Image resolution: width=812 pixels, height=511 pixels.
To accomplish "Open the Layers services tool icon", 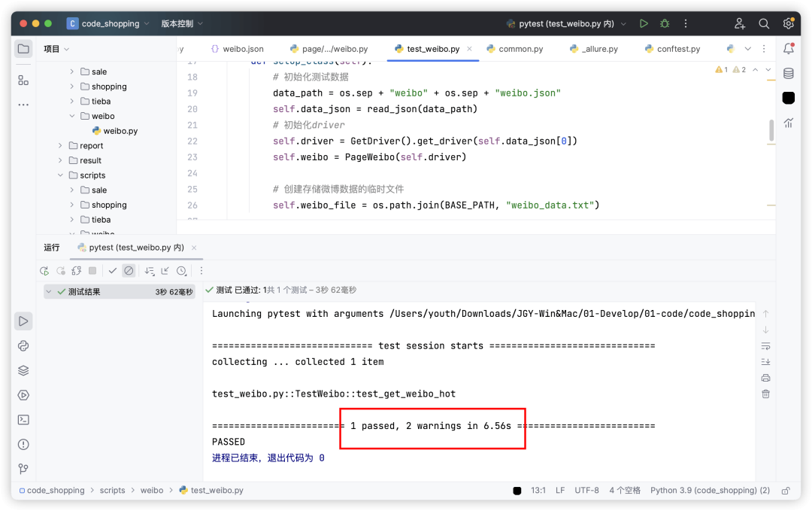I will (x=23, y=370).
